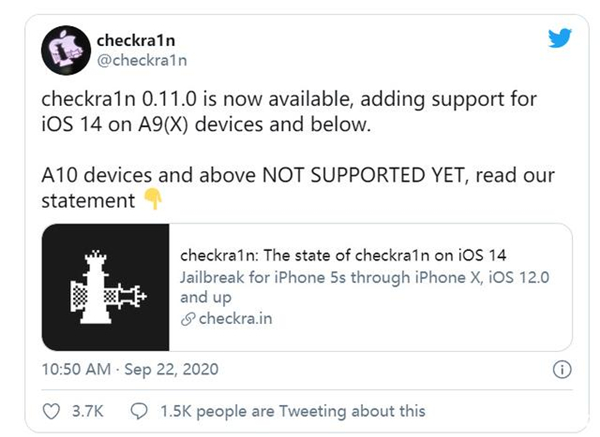Click the Twitter bird logo
Screen dimensions: 600x437
(x=558, y=38)
